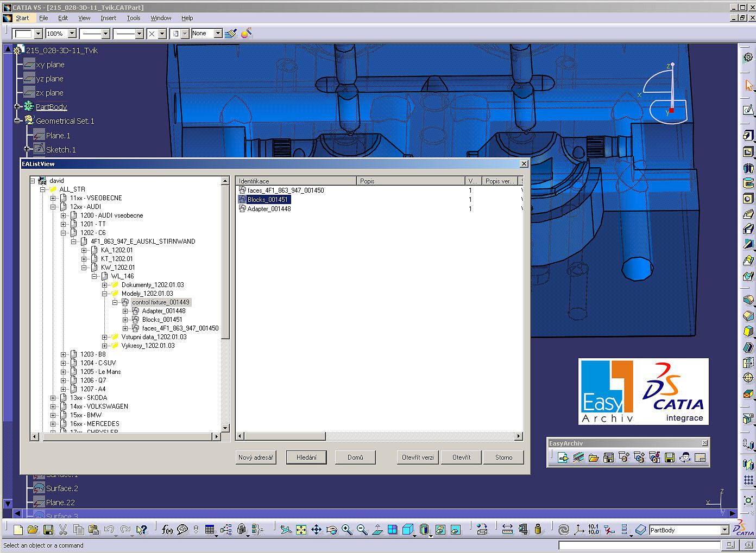Click the Otevřít verzi button
756x553 pixels.
[x=418, y=457]
